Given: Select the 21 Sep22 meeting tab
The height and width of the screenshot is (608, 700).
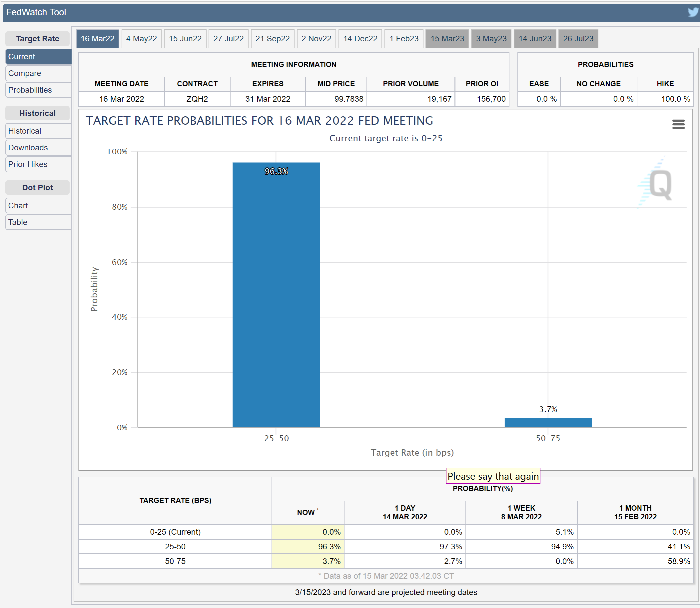Looking at the screenshot, I should pyautogui.click(x=272, y=39).
